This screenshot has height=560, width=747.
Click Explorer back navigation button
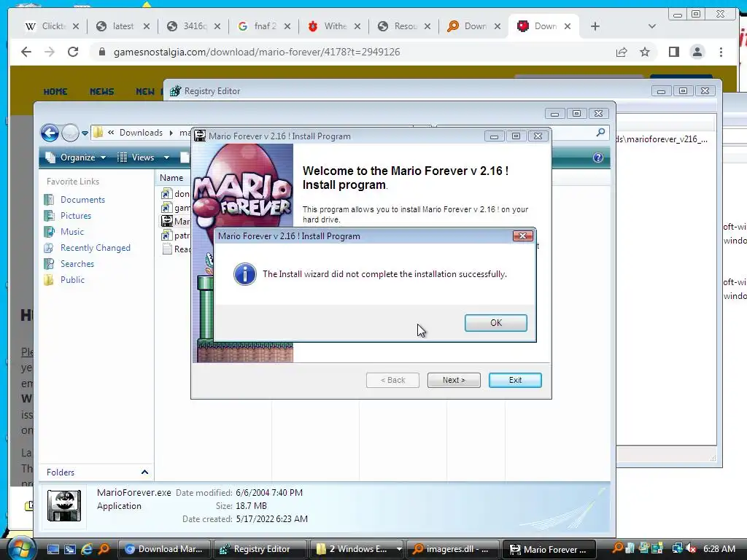click(50, 133)
